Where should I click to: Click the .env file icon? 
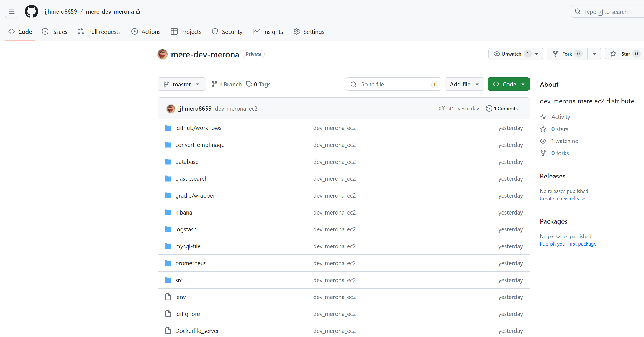point(168,297)
